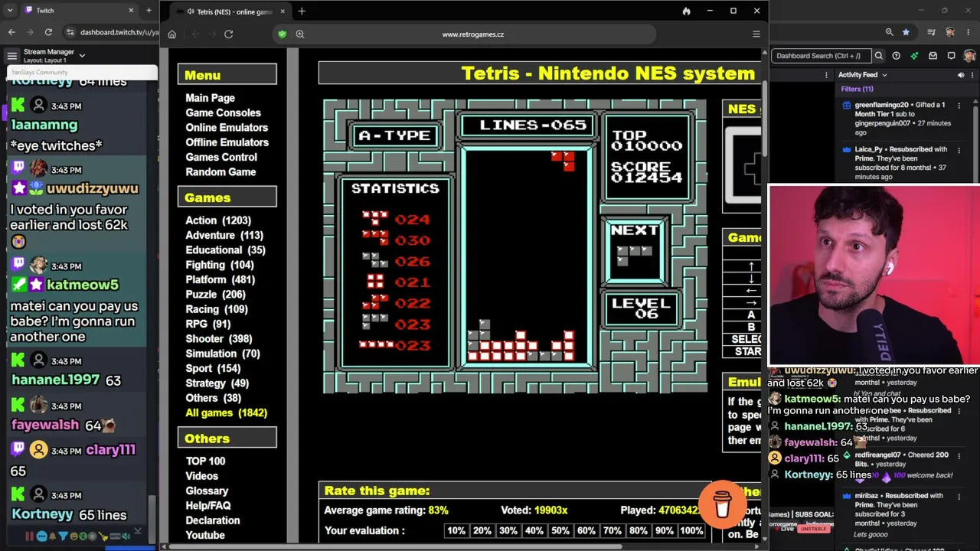This screenshot has width=980, height=551.
Task: Click the Tetris NES game screen
Action: (x=515, y=246)
